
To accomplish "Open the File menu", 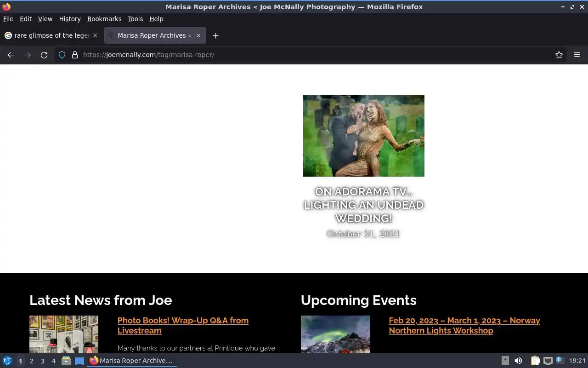I will tap(8, 19).
